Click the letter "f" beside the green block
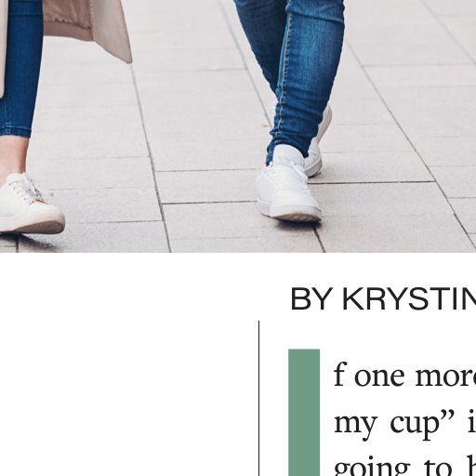The height and width of the screenshot is (476, 476). (339, 373)
